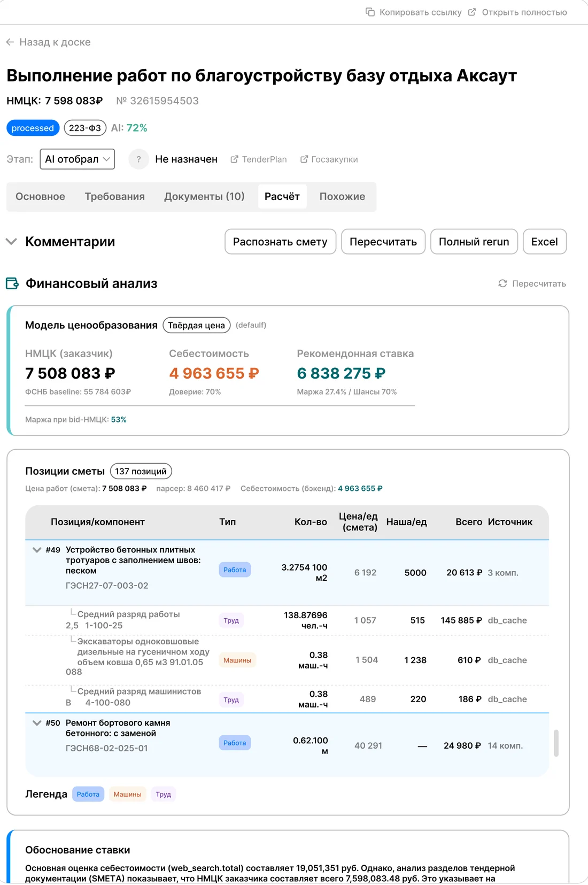This screenshot has width=588, height=885.
Task: Open the Похожие tab
Action: [x=342, y=197]
